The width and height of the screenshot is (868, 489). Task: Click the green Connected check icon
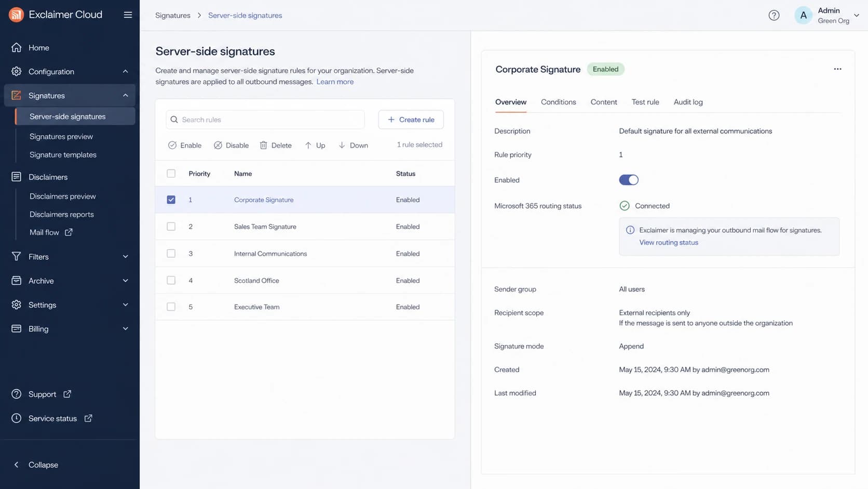pyautogui.click(x=625, y=206)
